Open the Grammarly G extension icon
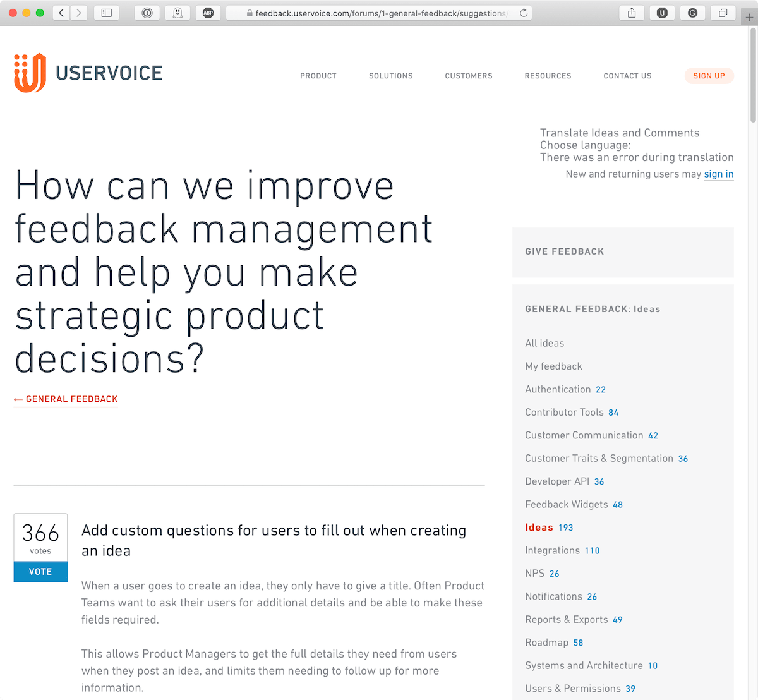This screenshot has height=700, width=758. [x=692, y=13]
